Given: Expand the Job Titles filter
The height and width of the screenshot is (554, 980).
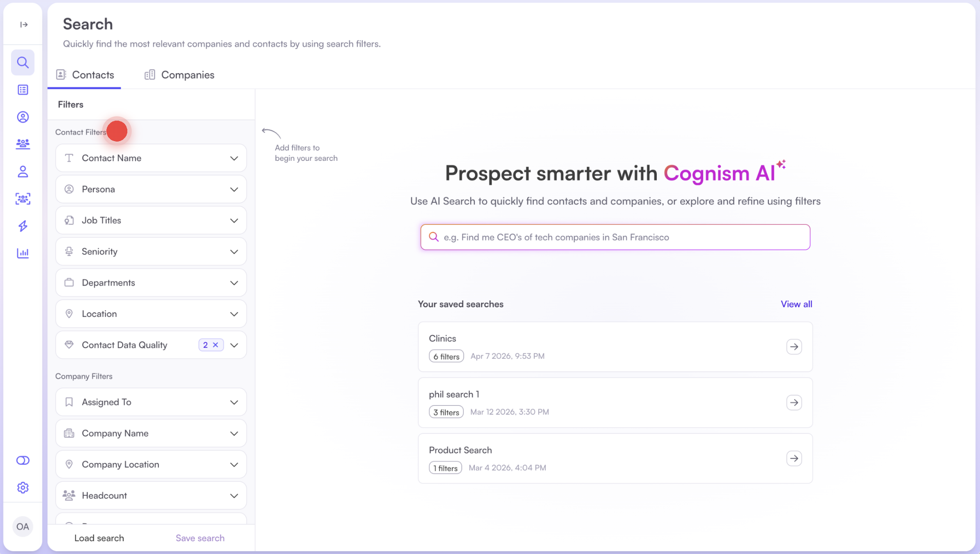Looking at the screenshot, I should (151, 220).
